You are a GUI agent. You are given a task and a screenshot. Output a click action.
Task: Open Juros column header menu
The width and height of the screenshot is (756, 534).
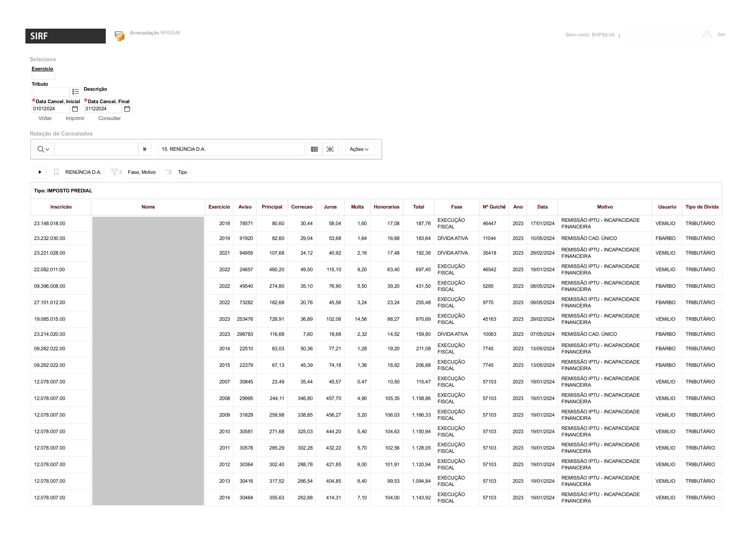[x=330, y=207]
